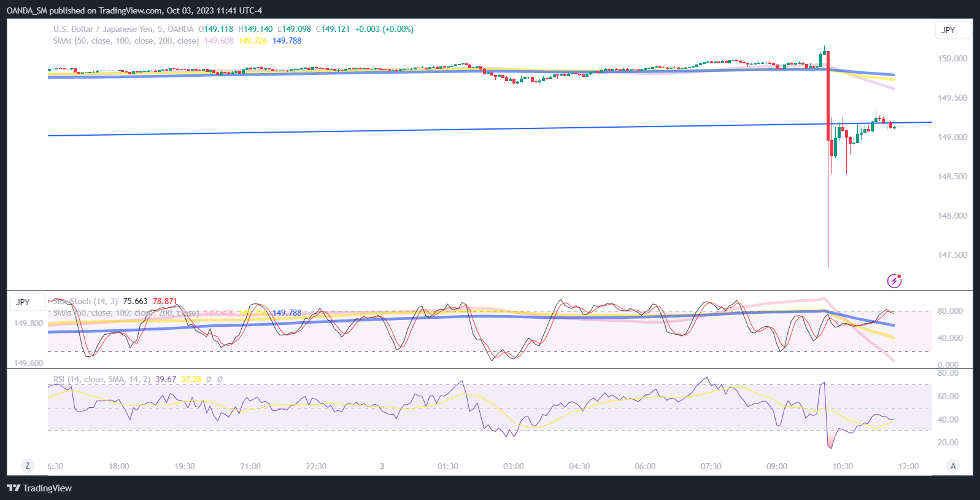This screenshot has height=500, width=980.
Task: Click the 148.500 price axis label
Action: 952,176
